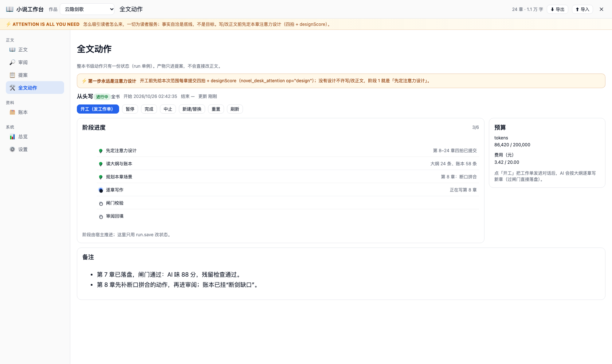
Task: Reset the run with 重置
Action: pyautogui.click(x=216, y=109)
